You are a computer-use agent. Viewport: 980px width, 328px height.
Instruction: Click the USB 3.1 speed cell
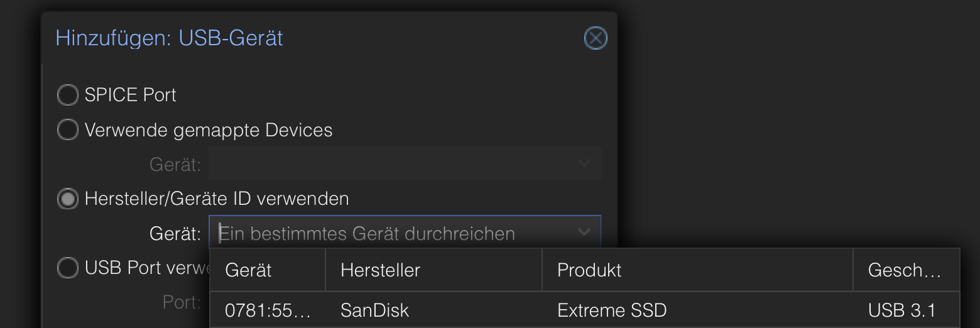(x=901, y=310)
